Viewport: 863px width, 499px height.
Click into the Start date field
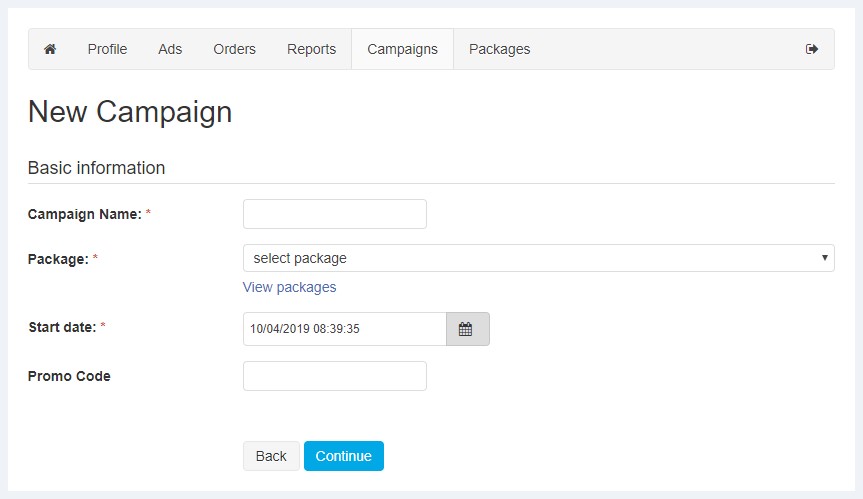[x=343, y=329]
